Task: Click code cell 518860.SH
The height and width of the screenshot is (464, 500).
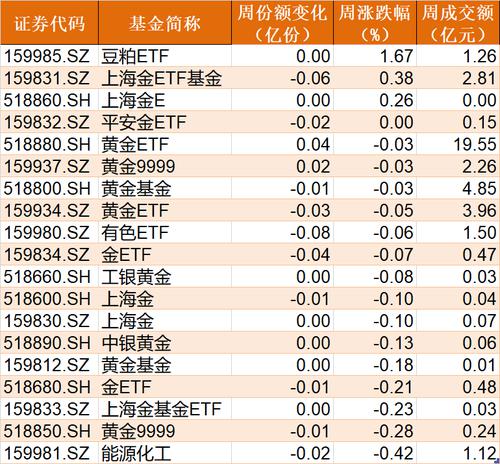Action: (49, 100)
